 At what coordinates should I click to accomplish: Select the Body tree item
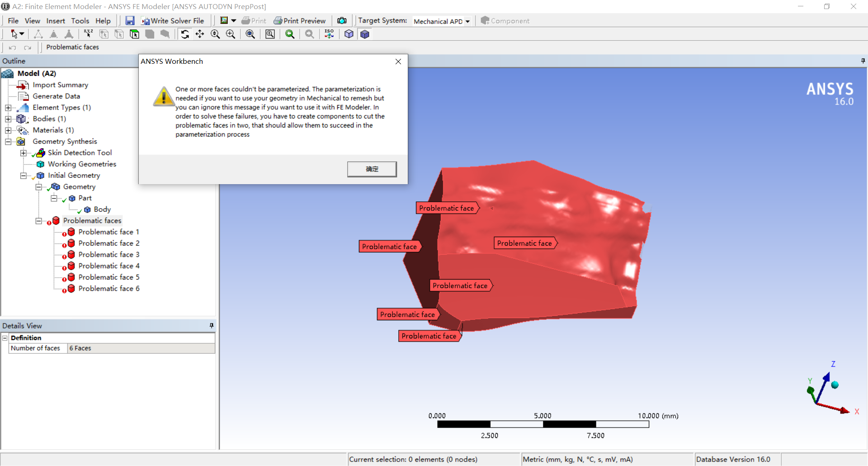102,209
